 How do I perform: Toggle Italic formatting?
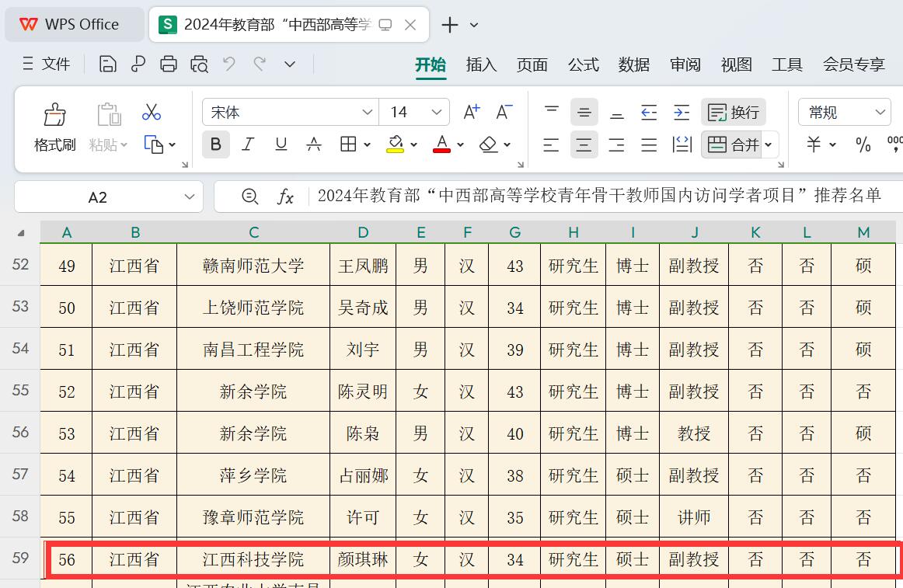click(248, 144)
